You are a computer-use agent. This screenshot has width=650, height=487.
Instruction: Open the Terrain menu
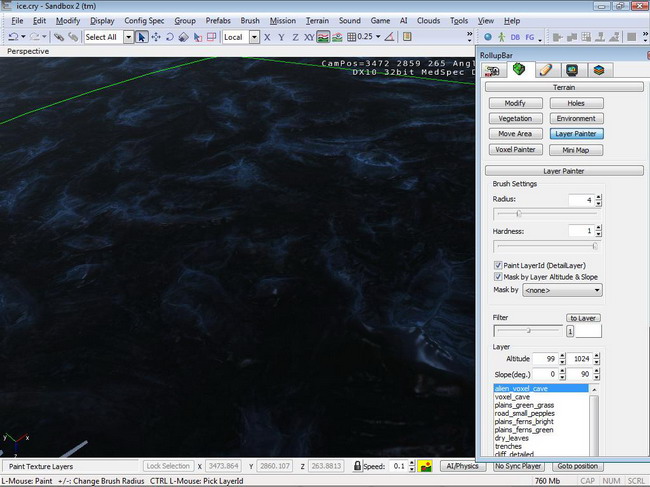tap(317, 21)
